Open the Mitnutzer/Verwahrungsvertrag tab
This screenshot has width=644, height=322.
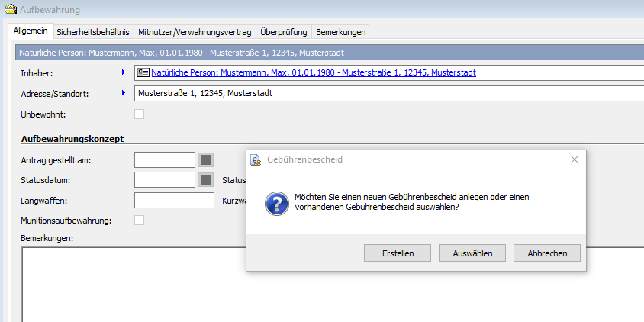click(x=194, y=32)
